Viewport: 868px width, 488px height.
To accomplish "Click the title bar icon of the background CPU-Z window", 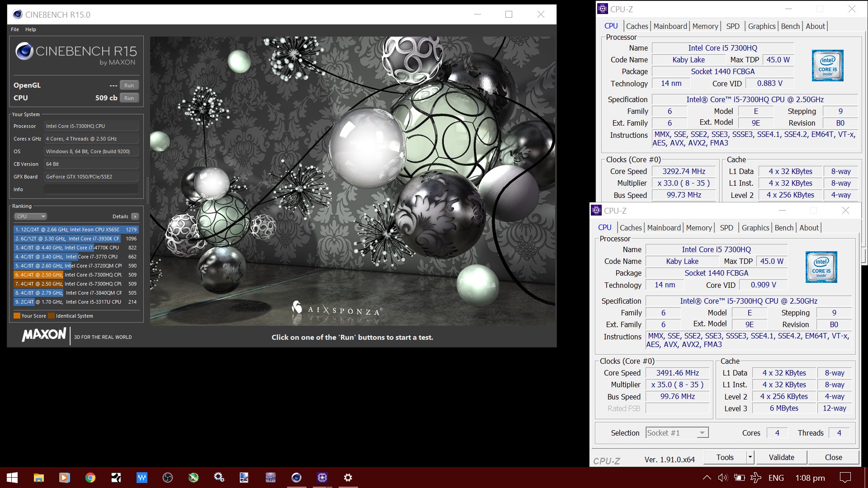I will [603, 9].
